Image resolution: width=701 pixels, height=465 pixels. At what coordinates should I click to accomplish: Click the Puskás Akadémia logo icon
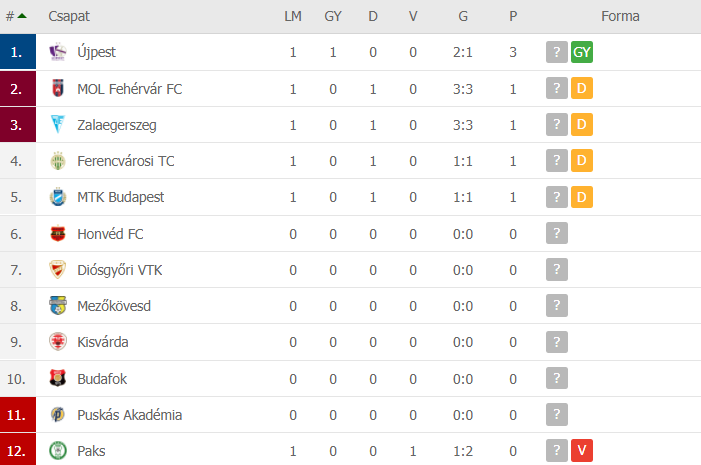(58, 414)
